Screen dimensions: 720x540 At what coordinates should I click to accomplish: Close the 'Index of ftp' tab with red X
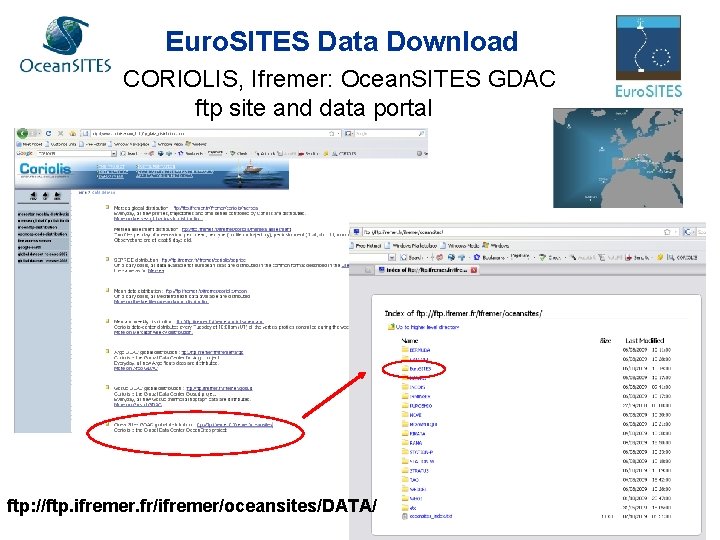(x=473, y=270)
